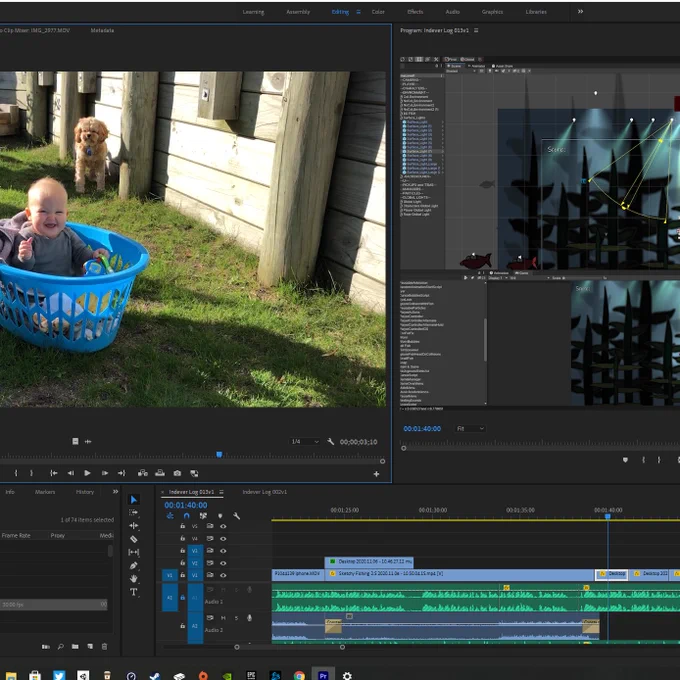Select the Type tool
Image resolution: width=680 pixels, height=680 pixels.
(x=134, y=592)
